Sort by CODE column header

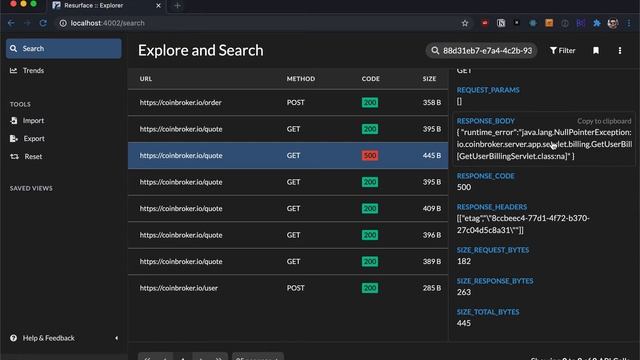point(371,79)
